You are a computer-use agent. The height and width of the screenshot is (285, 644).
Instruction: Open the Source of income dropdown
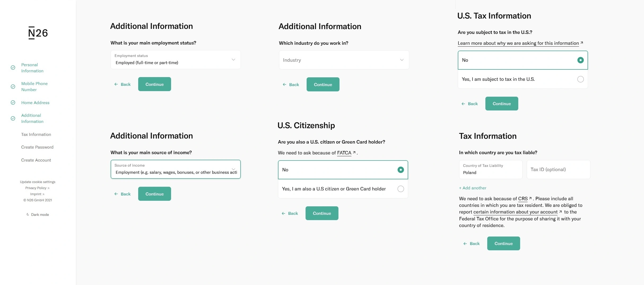point(175,169)
